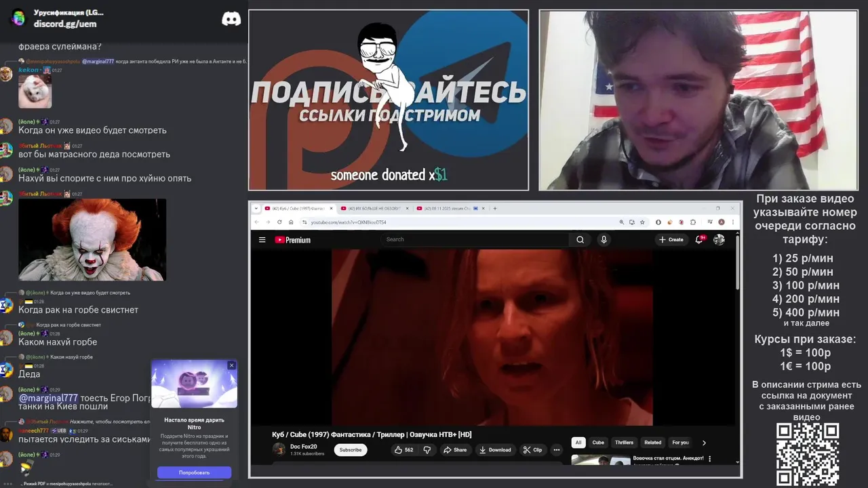The image size is (868, 488).
Task: Click the @marginal777 mention in chat
Action: point(48,398)
